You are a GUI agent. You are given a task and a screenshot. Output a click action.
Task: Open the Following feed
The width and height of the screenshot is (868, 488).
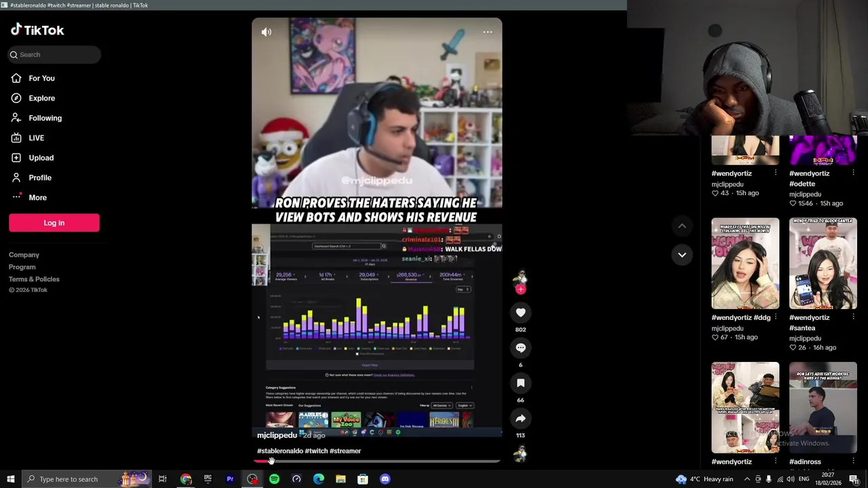(45, 118)
